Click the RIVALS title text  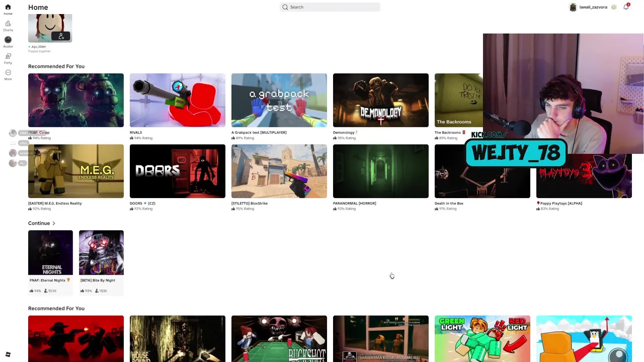click(x=136, y=133)
